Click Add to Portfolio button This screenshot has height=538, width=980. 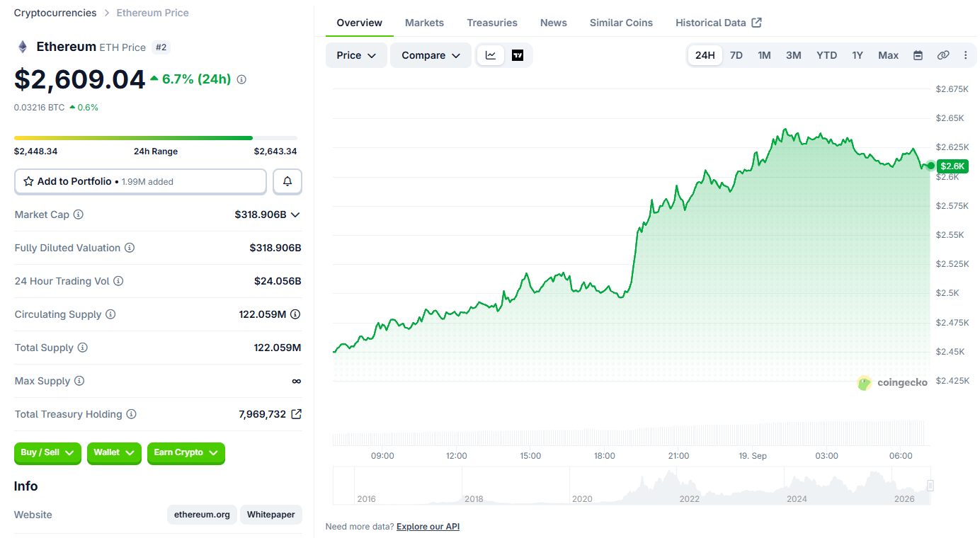[140, 181]
